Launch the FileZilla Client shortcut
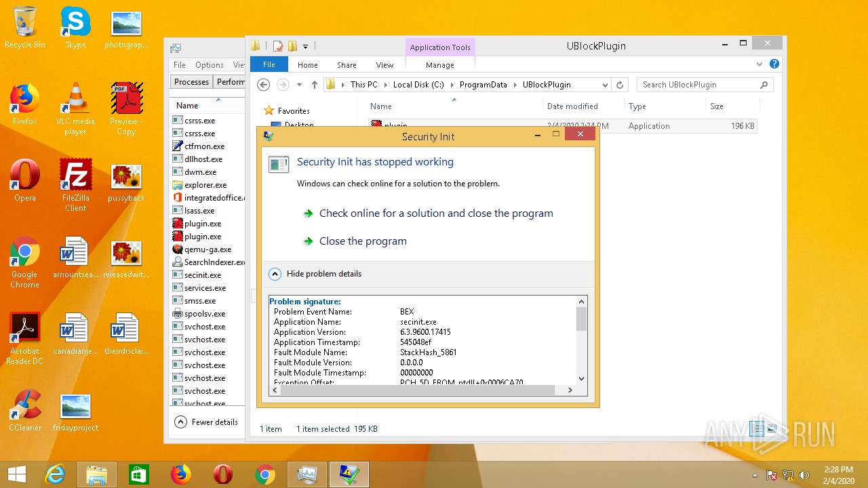This screenshot has height=488, width=868. 75,185
